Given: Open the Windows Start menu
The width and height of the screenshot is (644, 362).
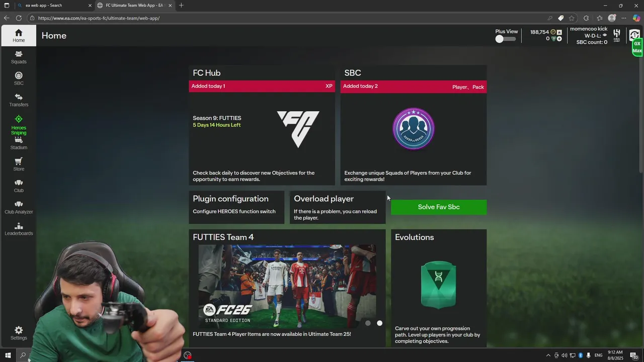Looking at the screenshot, I should click(8, 355).
